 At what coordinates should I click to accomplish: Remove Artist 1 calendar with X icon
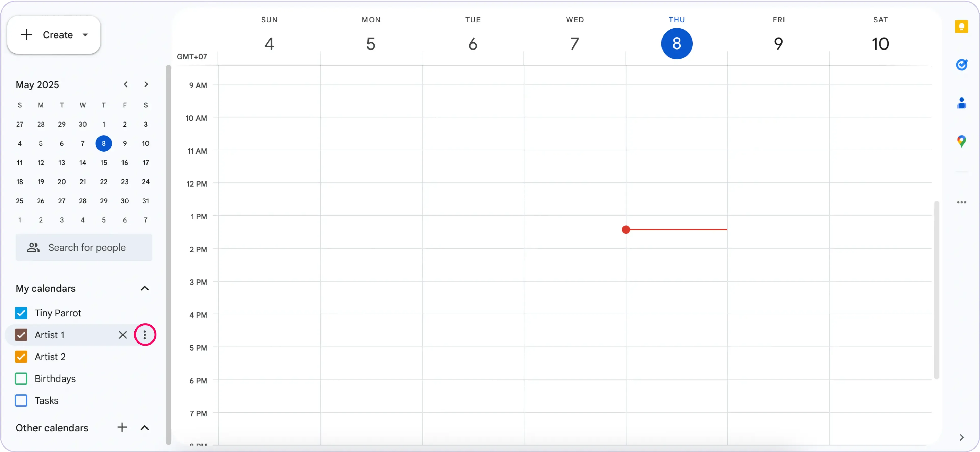coord(122,335)
